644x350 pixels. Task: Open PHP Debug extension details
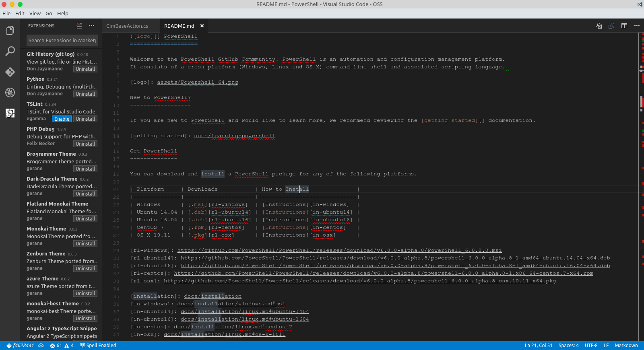[61, 136]
